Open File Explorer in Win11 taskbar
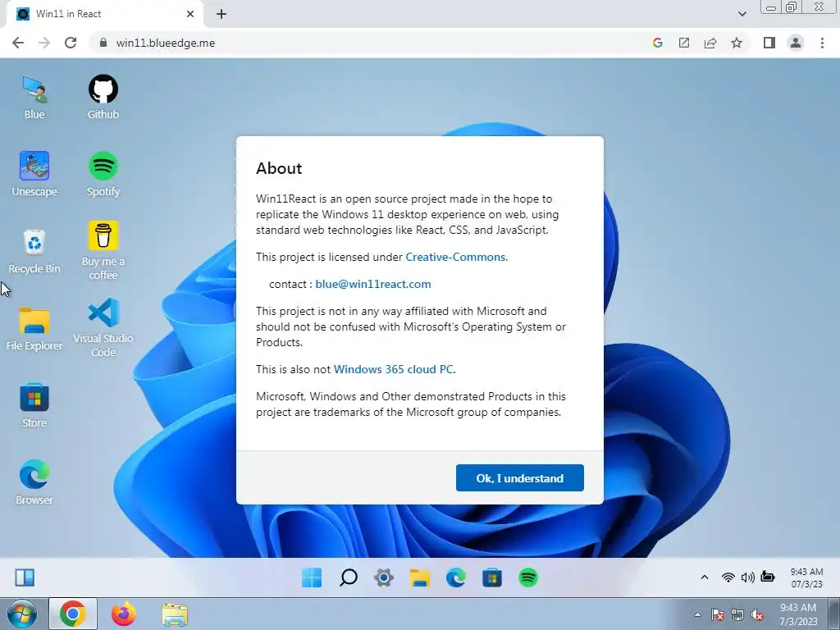840x630 pixels. tap(420, 577)
